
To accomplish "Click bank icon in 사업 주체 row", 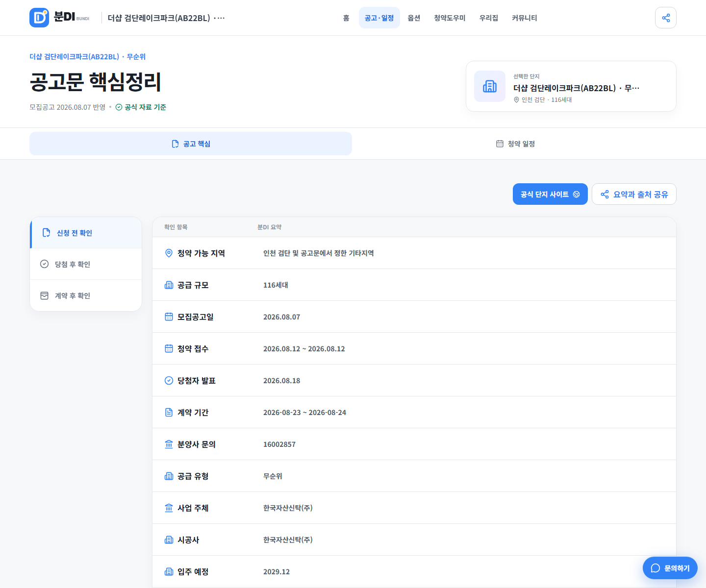I will coord(169,508).
